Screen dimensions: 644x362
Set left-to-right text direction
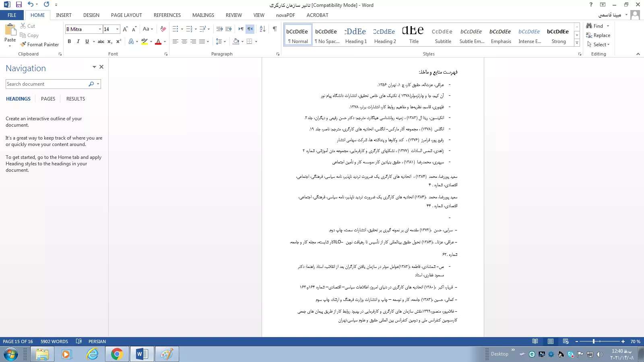(x=241, y=29)
